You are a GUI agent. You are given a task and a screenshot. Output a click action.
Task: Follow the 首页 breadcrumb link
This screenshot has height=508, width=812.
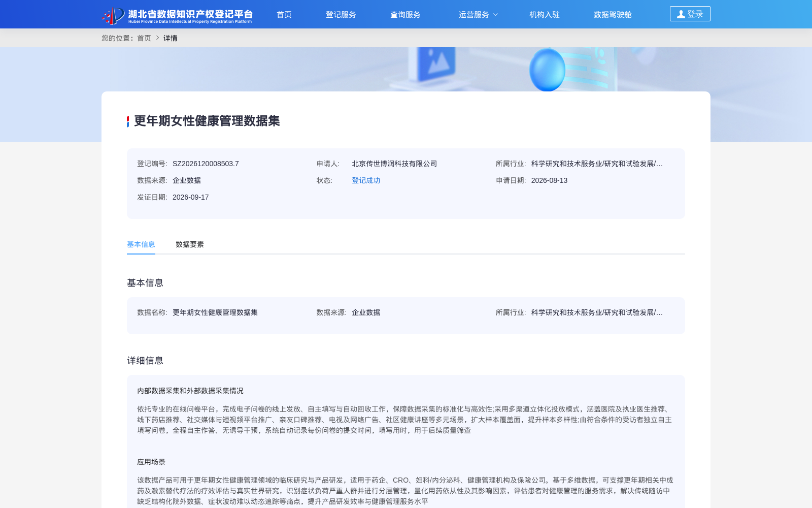coord(144,38)
